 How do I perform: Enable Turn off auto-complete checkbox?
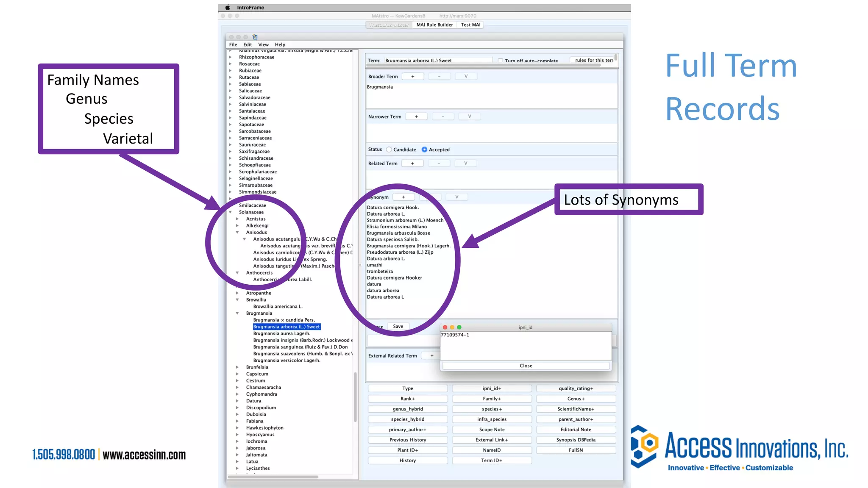(501, 61)
